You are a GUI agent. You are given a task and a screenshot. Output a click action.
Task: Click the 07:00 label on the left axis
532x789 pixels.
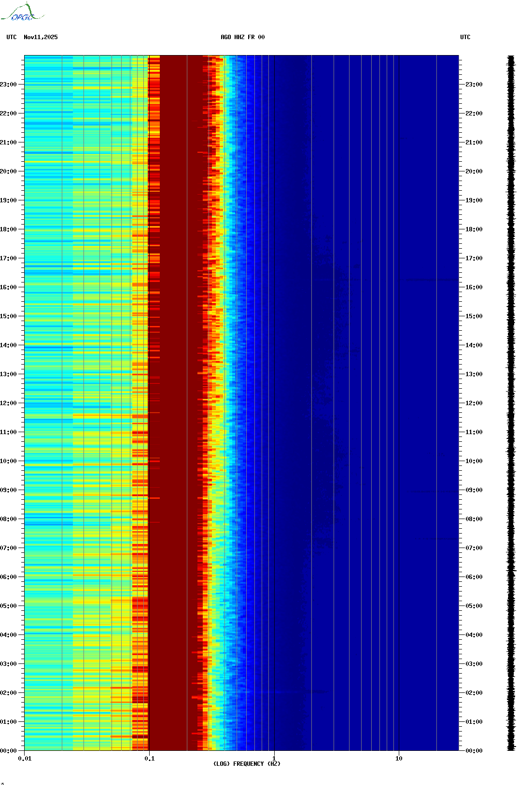tap(8, 548)
